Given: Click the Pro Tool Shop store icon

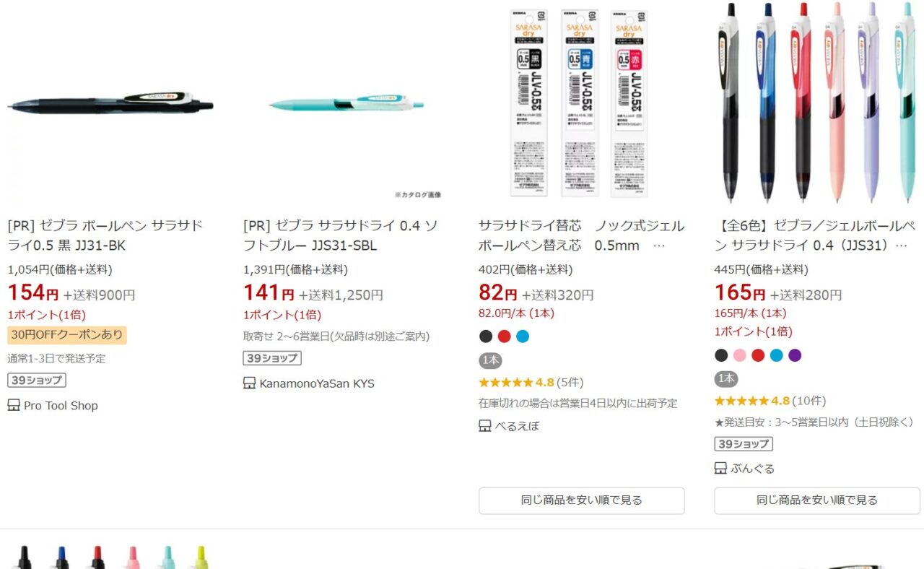Looking at the screenshot, I should [x=14, y=406].
